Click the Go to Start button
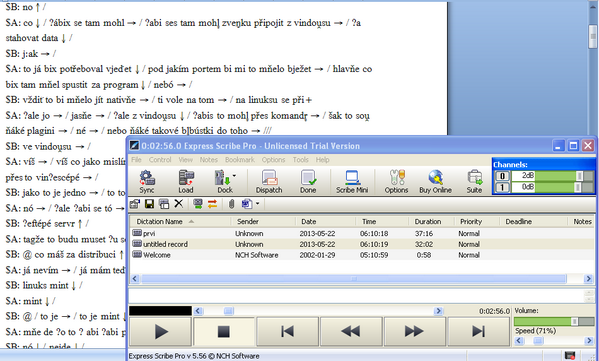Viewport: 599px width, 361px height. 287,331
